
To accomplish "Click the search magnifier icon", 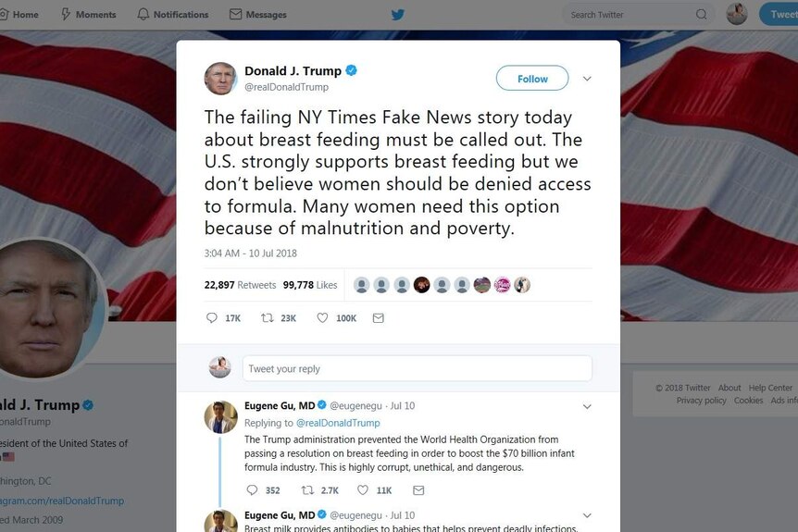I will pyautogui.click(x=702, y=14).
